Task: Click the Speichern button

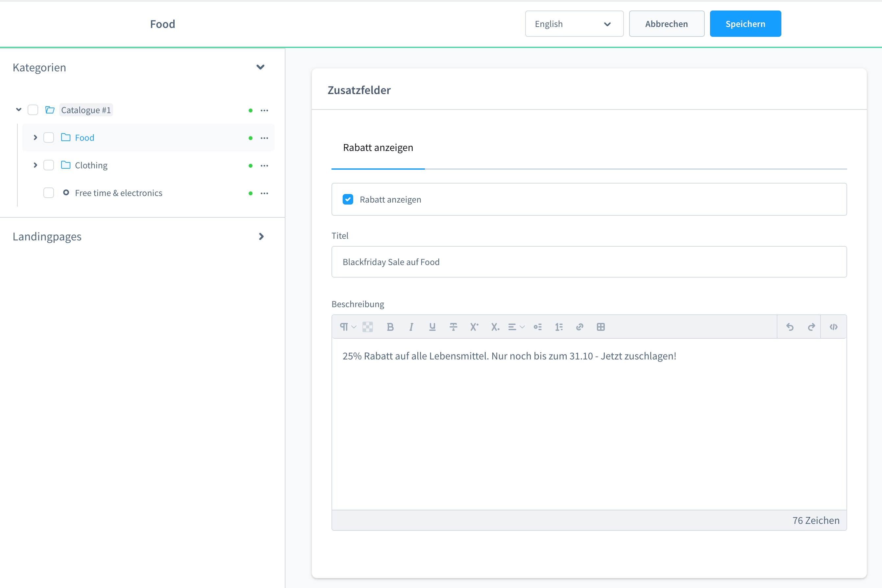Action: point(746,24)
